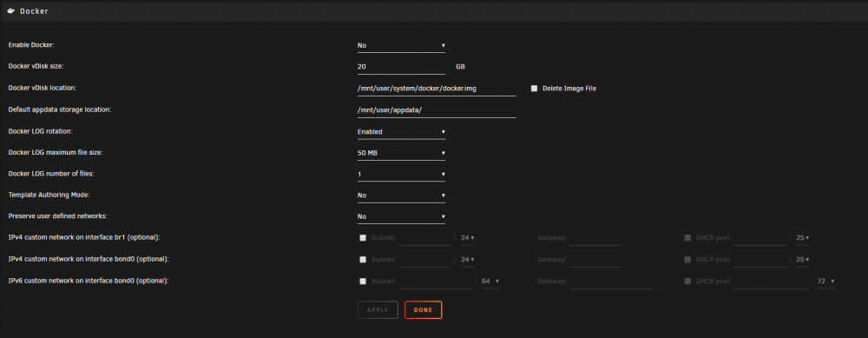Edit the Docker vDisk location path field

click(x=437, y=88)
